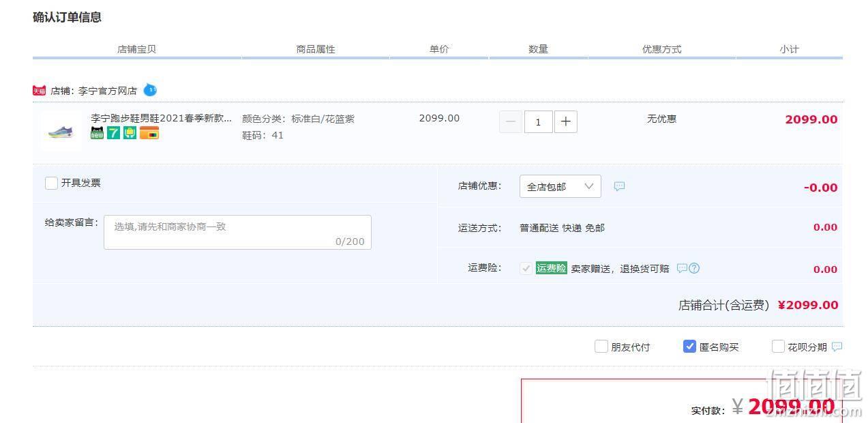Image resolution: width=868 pixels, height=423 pixels.
Task: Decrease quantity with the minus button
Action: [511, 122]
